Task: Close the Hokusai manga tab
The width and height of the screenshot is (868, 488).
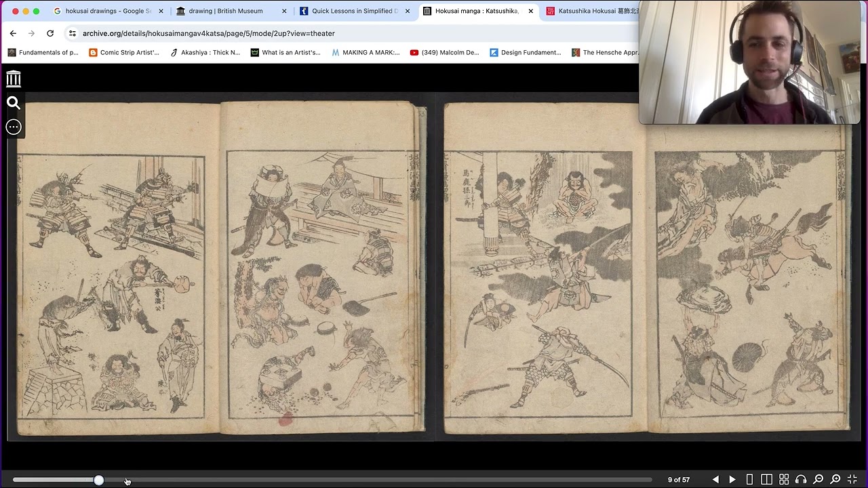Action: pos(531,11)
